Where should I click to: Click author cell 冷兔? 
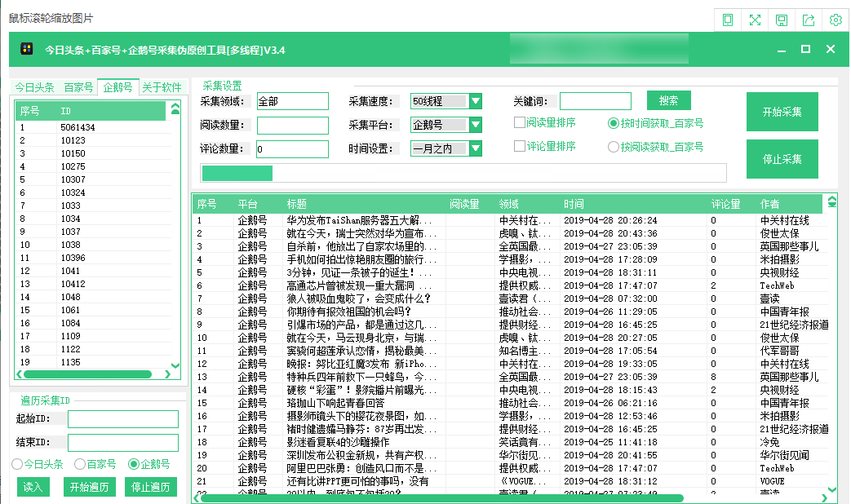pyautogui.click(x=769, y=442)
